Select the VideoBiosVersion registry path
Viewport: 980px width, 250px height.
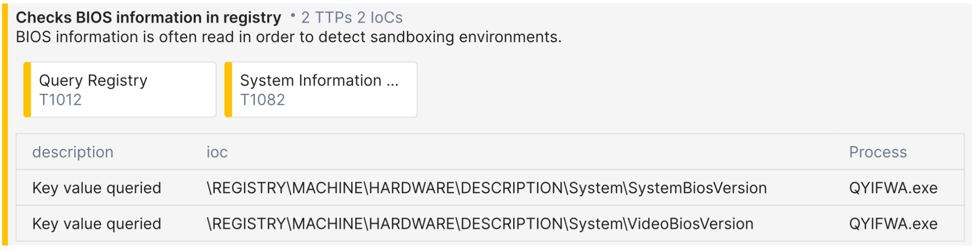coord(480,224)
